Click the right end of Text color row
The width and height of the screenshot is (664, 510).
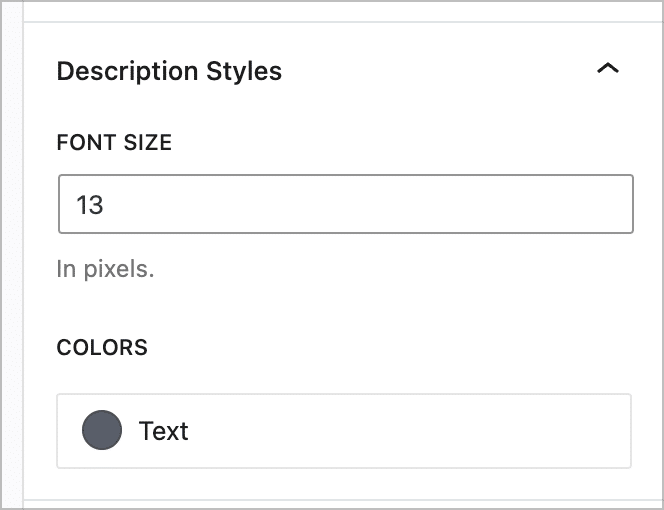pos(600,431)
